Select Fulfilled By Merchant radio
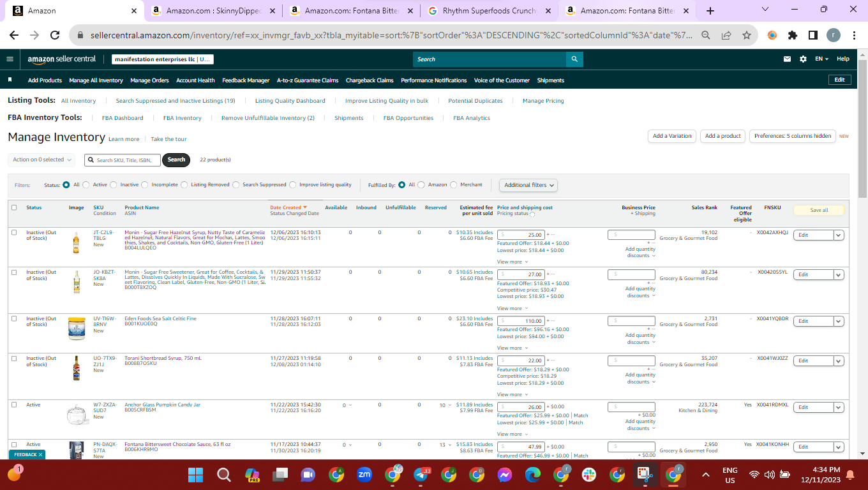Viewport: 868px width, 490px height. coord(454,185)
